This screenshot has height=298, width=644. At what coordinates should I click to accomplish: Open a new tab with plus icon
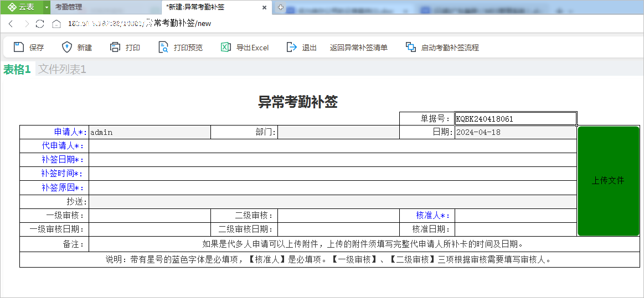tap(281, 7)
